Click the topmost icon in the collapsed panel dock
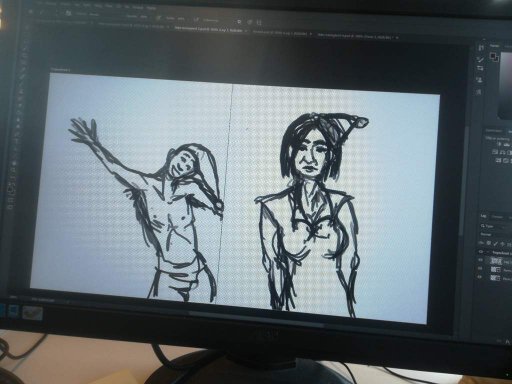The image size is (512, 384). point(481,48)
